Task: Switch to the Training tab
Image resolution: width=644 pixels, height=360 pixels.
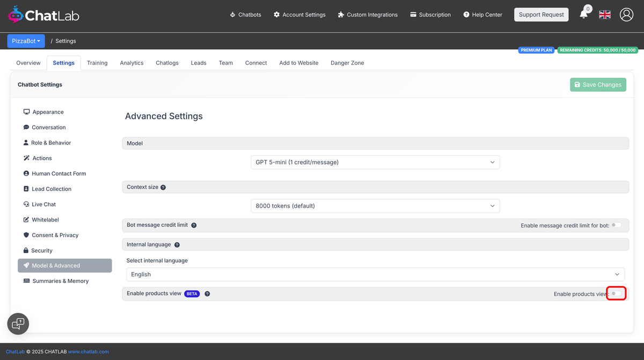Action: pyautogui.click(x=97, y=63)
